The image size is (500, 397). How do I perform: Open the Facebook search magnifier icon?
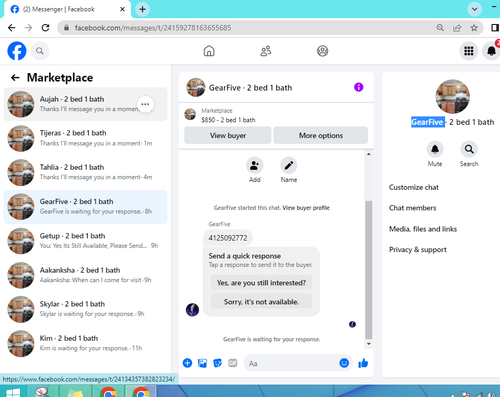pos(40,51)
